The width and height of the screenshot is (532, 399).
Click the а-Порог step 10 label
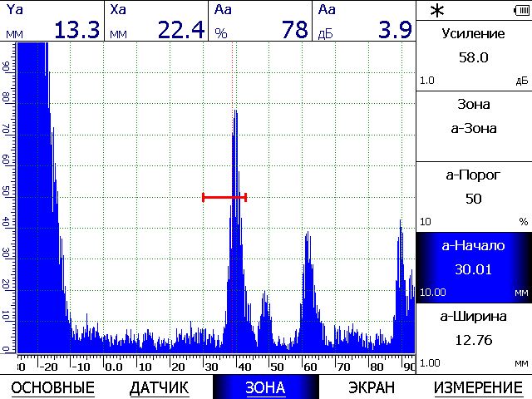pyautogui.click(x=426, y=222)
